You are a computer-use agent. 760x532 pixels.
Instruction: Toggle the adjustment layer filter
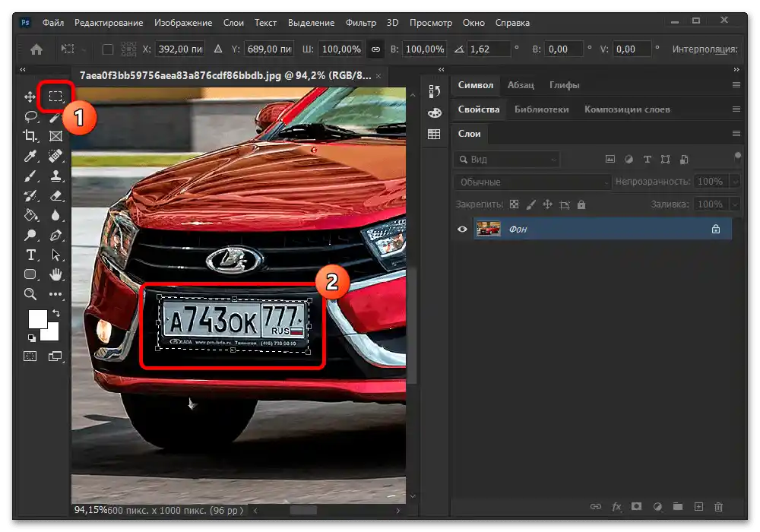pyautogui.click(x=629, y=159)
